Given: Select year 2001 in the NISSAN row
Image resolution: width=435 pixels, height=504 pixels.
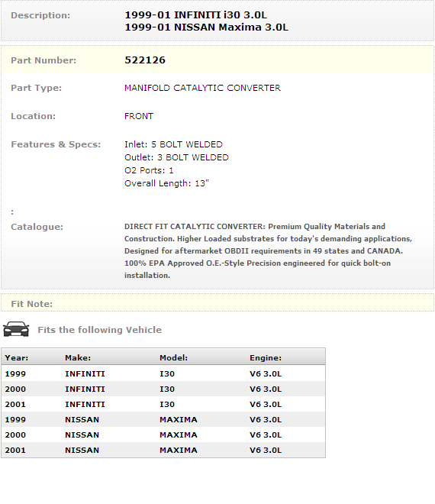Looking at the screenshot, I should 15,451.
